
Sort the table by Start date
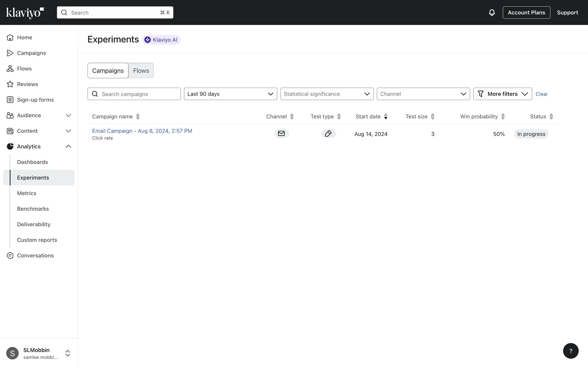[x=371, y=117]
